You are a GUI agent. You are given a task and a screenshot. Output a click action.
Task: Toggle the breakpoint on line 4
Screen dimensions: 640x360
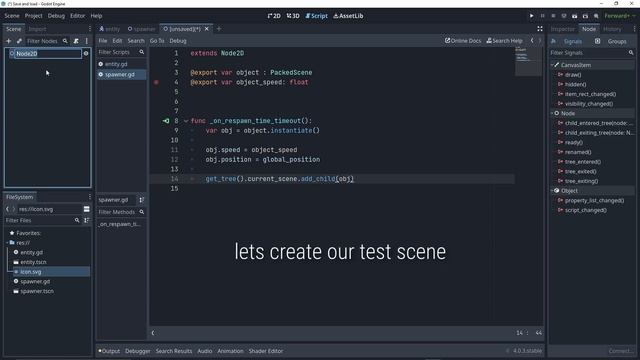point(156,82)
